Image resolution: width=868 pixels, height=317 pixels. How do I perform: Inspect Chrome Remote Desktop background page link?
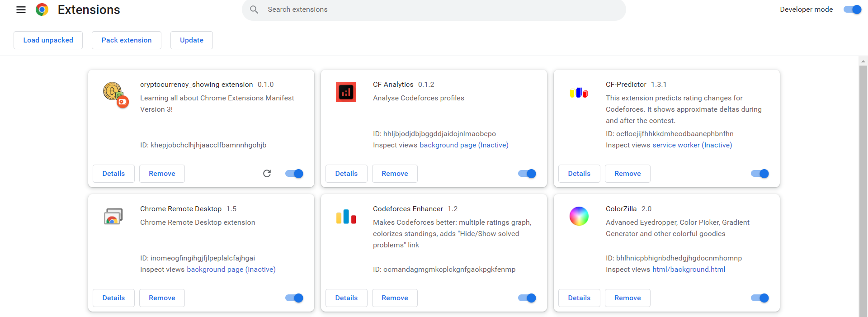231,270
